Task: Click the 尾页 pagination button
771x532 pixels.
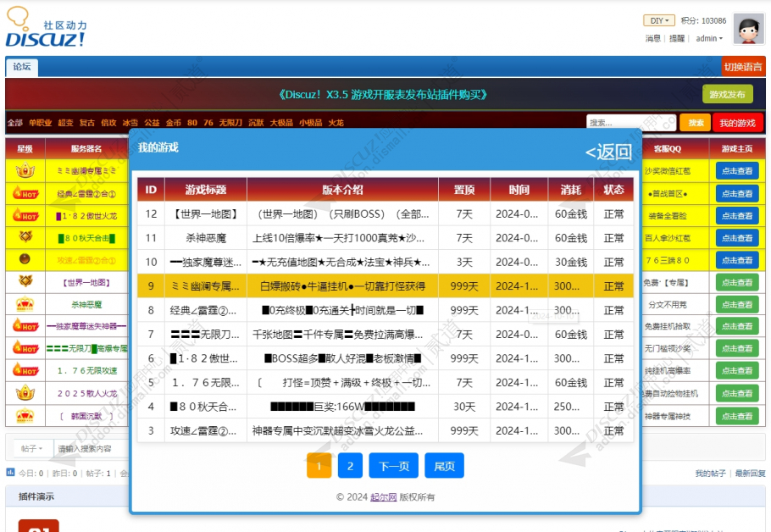Action: 444,465
